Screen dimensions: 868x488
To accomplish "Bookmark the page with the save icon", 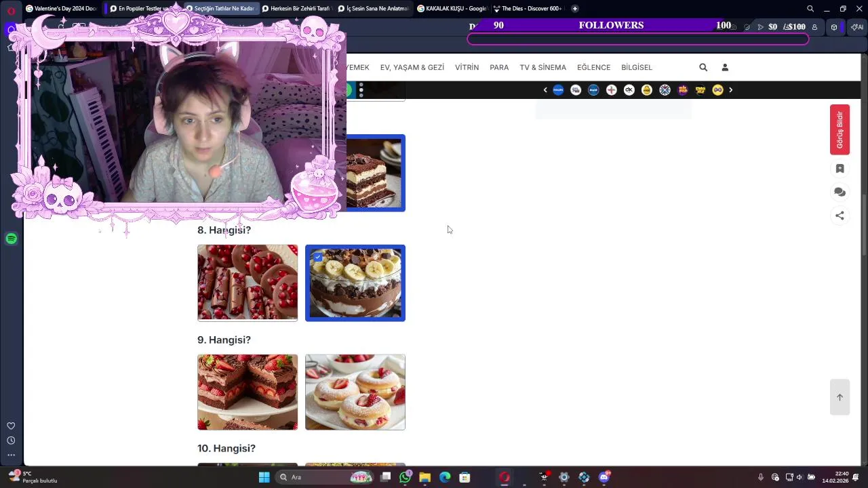I will [840, 169].
